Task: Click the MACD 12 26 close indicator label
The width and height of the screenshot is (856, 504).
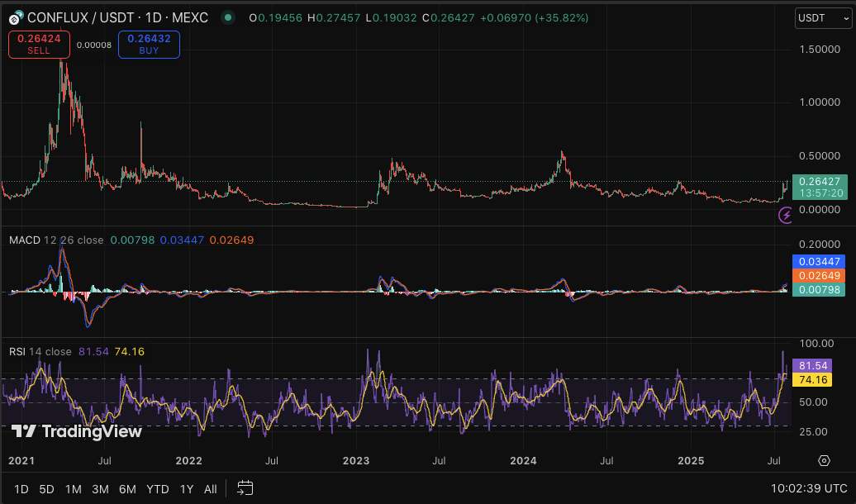Action: click(56, 240)
